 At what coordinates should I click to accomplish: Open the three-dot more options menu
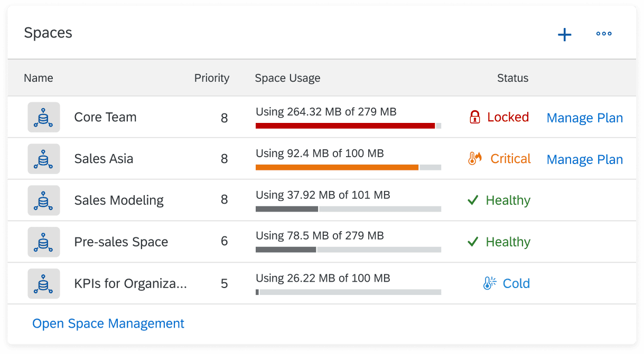(x=604, y=34)
